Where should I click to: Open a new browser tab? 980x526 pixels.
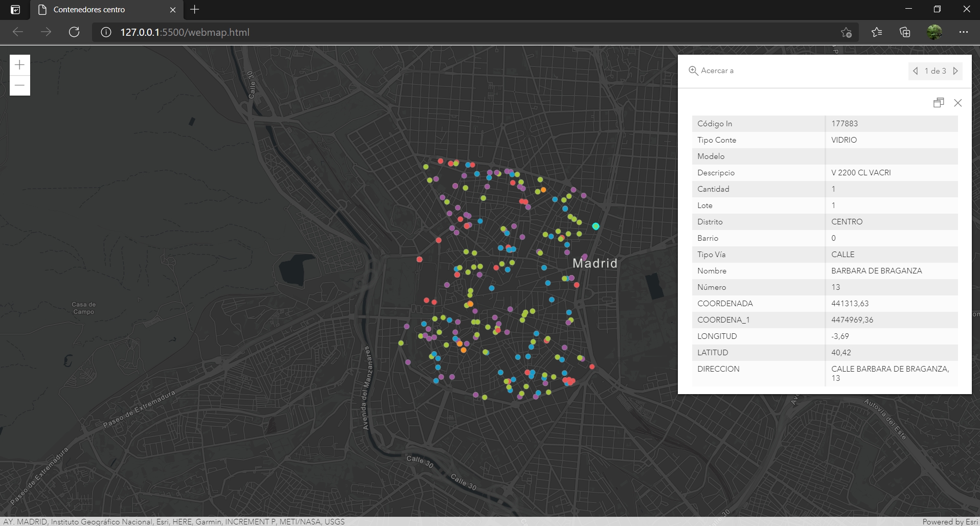194,9
